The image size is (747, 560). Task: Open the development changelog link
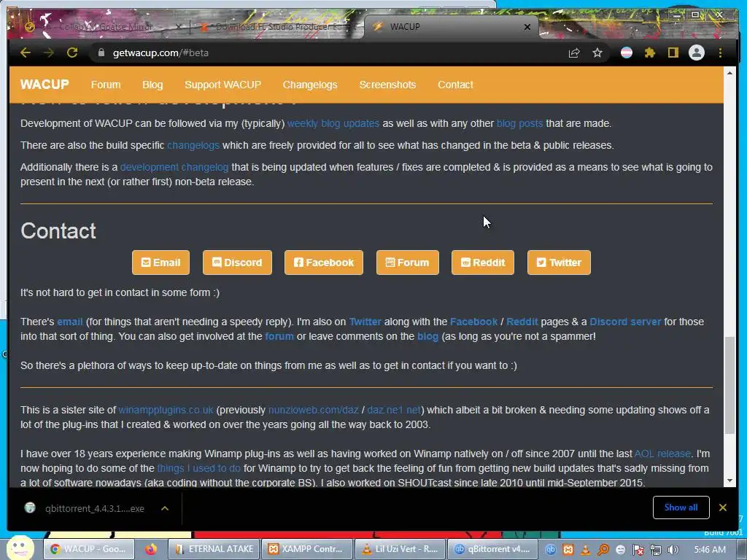pos(174,167)
